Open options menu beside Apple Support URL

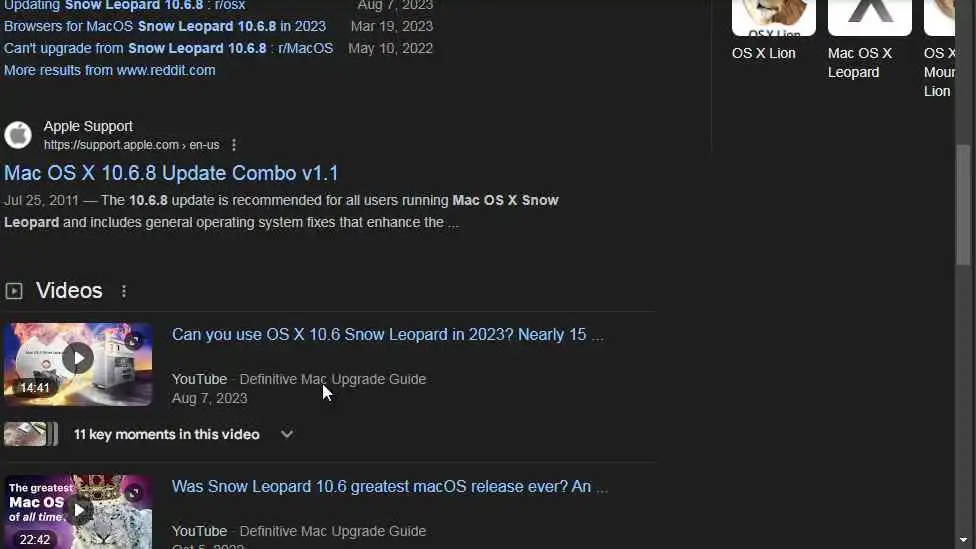click(234, 145)
